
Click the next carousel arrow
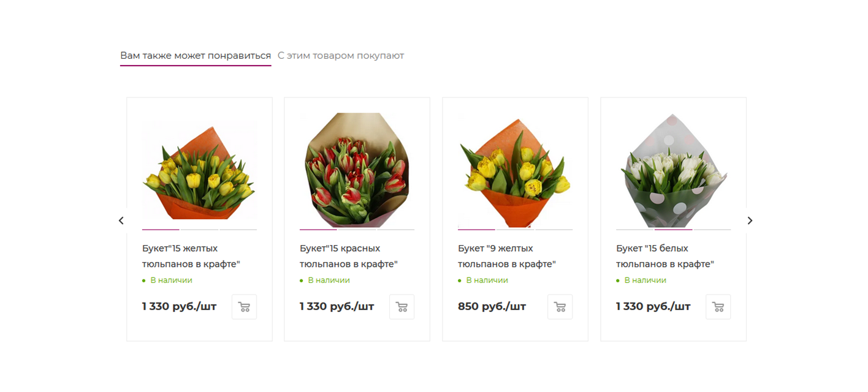pyautogui.click(x=750, y=221)
